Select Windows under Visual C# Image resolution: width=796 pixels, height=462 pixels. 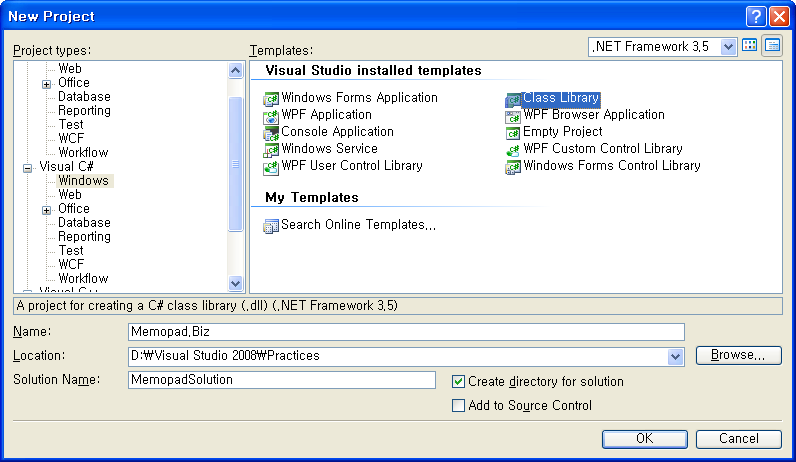click(84, 181)
